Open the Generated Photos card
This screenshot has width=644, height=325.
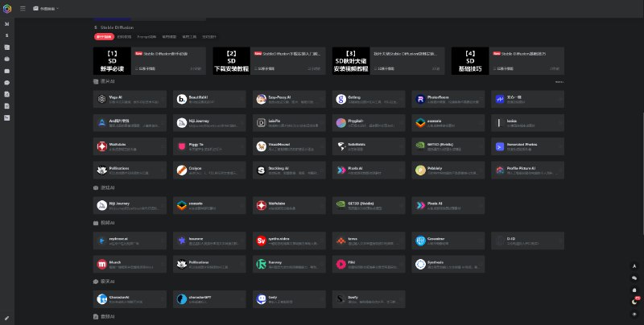click(x=528, y=146)
